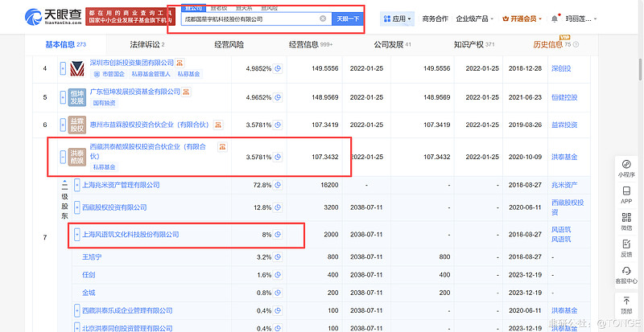Viewport: 644px width, 332px height.
Task: Collapse row for 西藏洪泰酷娱股权投资合伙企业
Action: [x=63, y=157]
